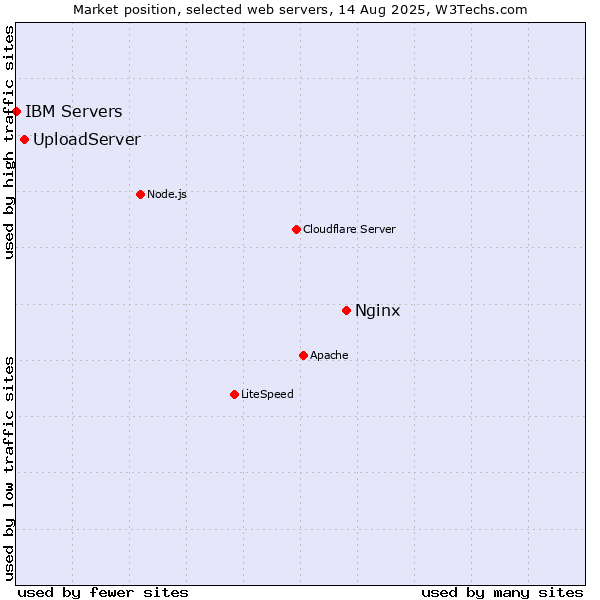Click the 'used by low traffic sites' axis label
The width and height of the screenshot is (600, 600).
tap(9, 469)
